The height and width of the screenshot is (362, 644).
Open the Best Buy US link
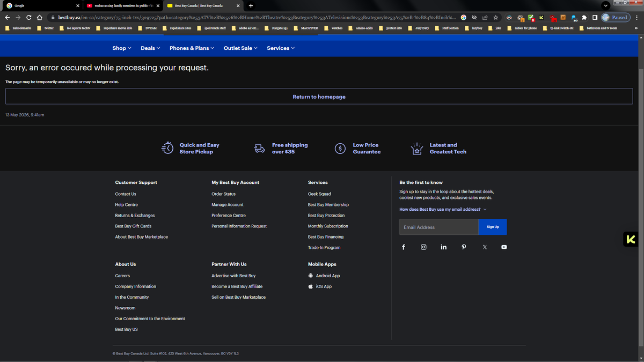tap(126, 329)
